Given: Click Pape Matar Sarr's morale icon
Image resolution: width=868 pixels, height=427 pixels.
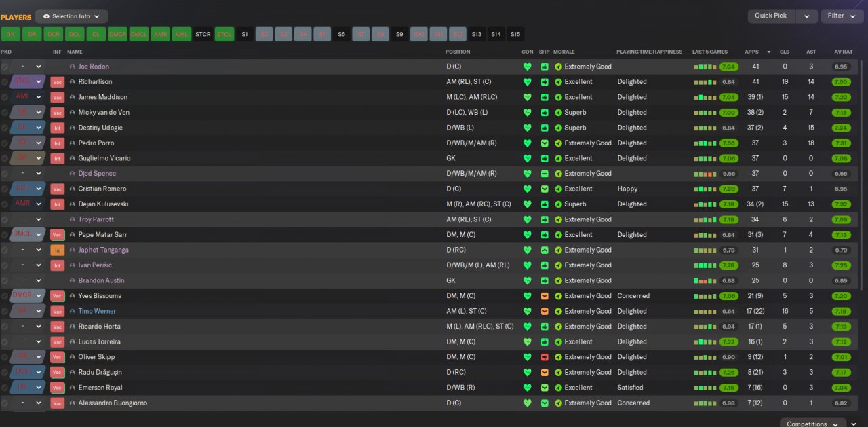Looking at the screenshot, I should pyautogui.click(x=558, y=235).
